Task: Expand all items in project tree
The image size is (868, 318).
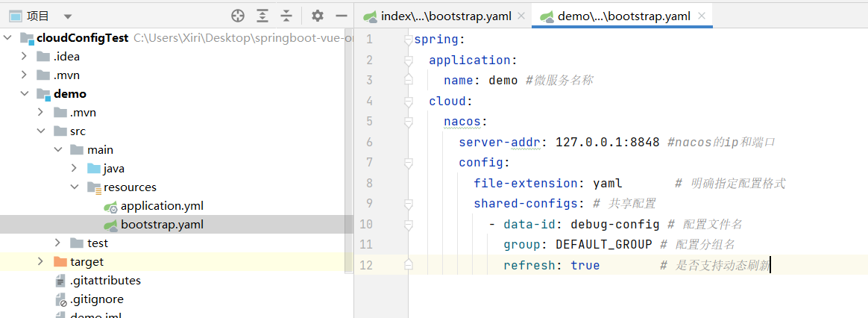Action: tap(262, 16)
